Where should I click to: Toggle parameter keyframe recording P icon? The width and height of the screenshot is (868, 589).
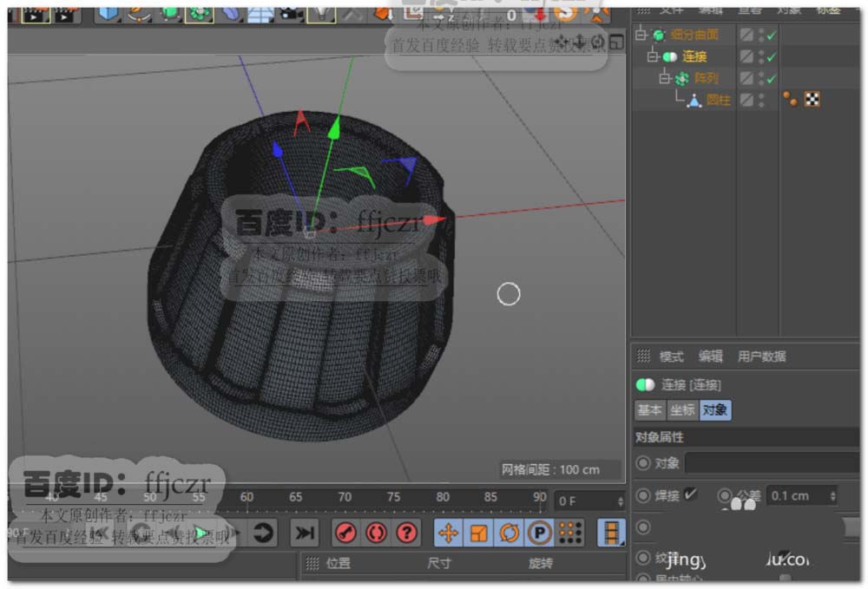[x=539, y=533]
